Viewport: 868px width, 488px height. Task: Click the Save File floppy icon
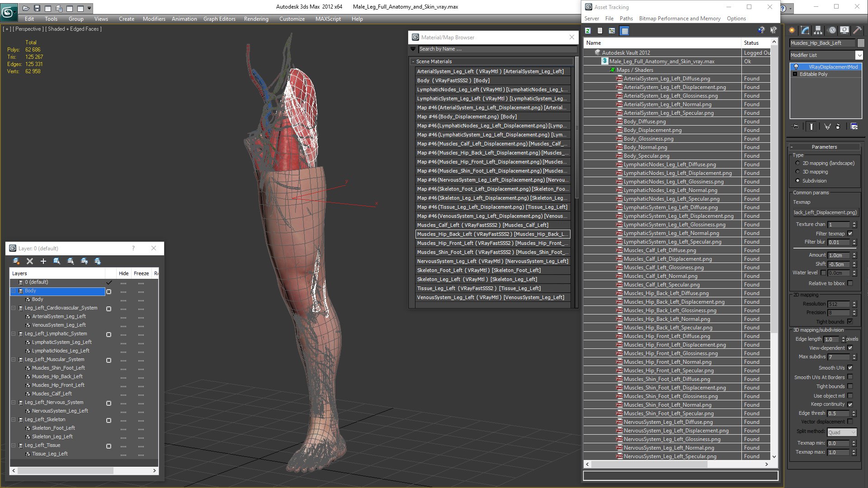point(37,8)
